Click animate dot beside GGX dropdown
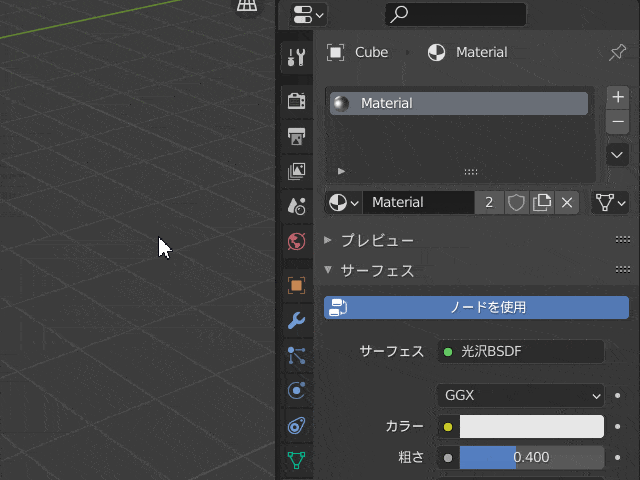 coord(618,396)
